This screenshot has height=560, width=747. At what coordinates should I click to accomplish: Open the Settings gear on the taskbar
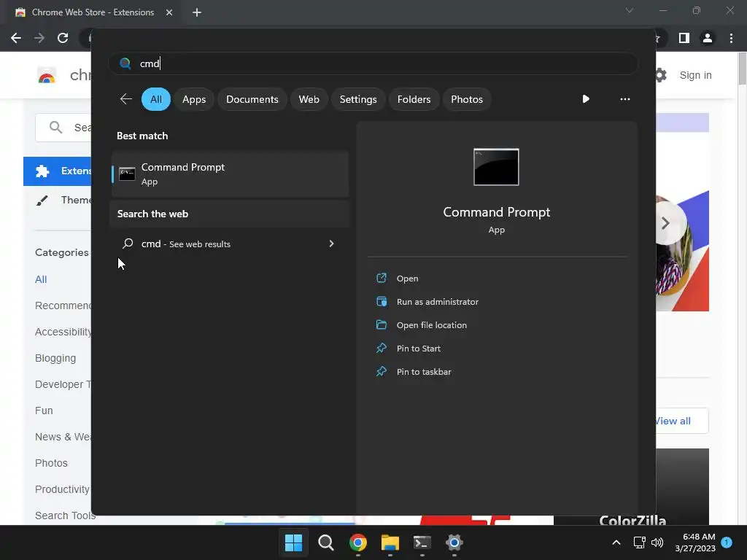coord(454,542)
